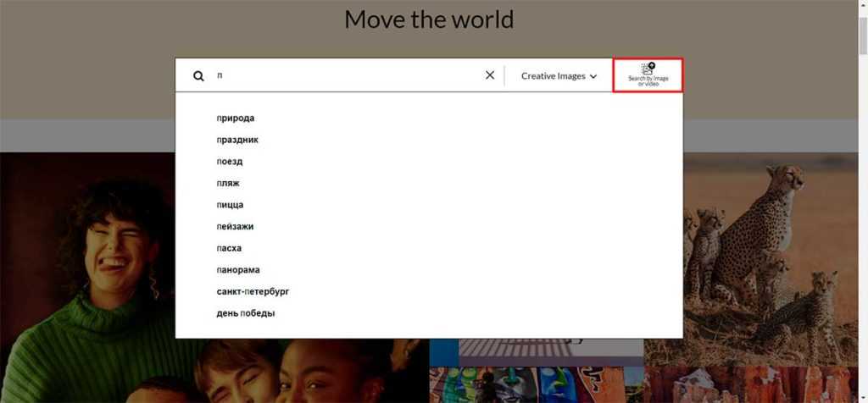Focus the search text input field
The width and height of the screenshot is (868, 403).
[x=348, y=75]
